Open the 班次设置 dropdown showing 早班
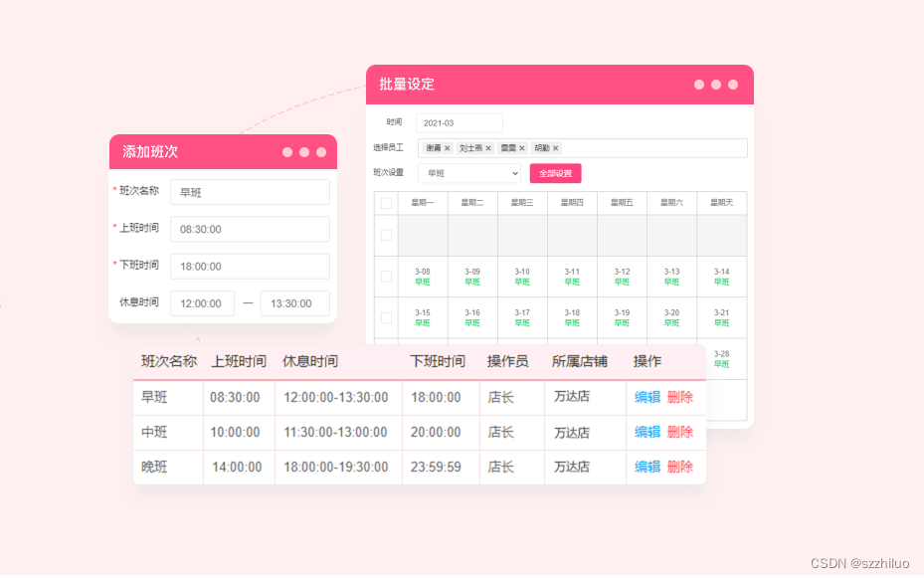Image resolution: width=924 pixels, height=578 pixels. tap(469, 173)
